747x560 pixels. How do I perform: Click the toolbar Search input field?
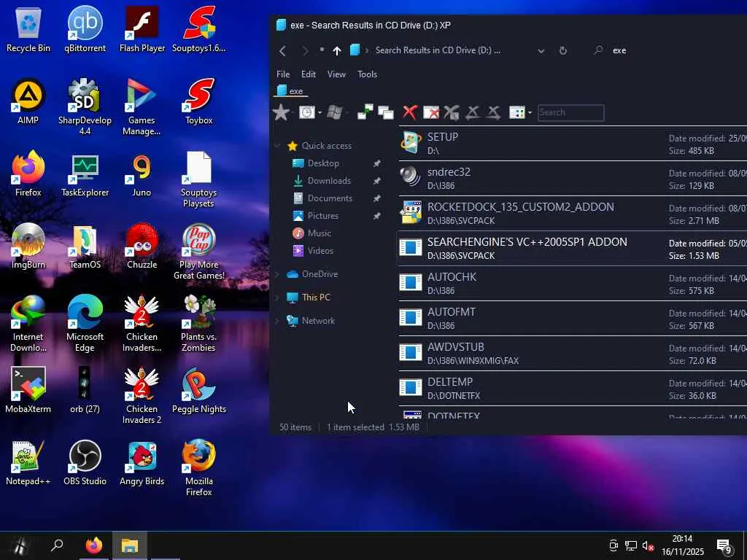570,113
